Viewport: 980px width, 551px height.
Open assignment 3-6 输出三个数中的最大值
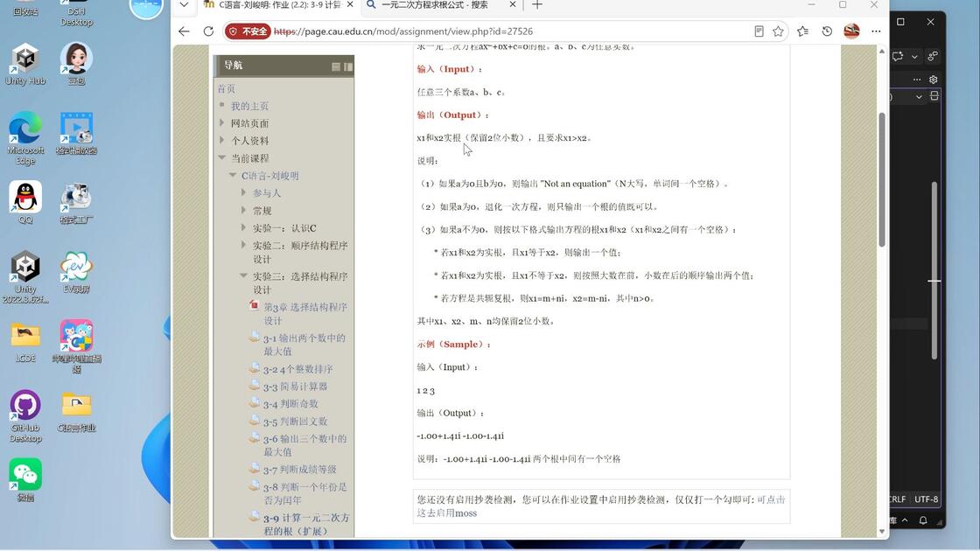coord(304,445)
